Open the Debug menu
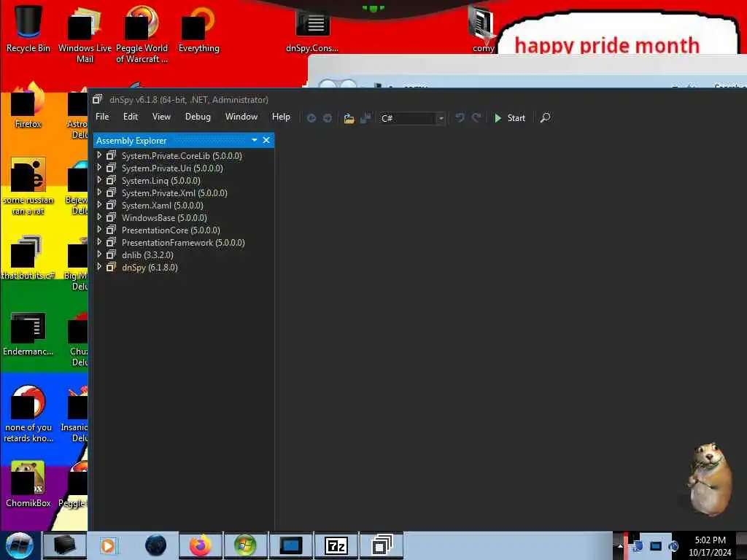Screen dimensions: 747x560 point(198,117)
